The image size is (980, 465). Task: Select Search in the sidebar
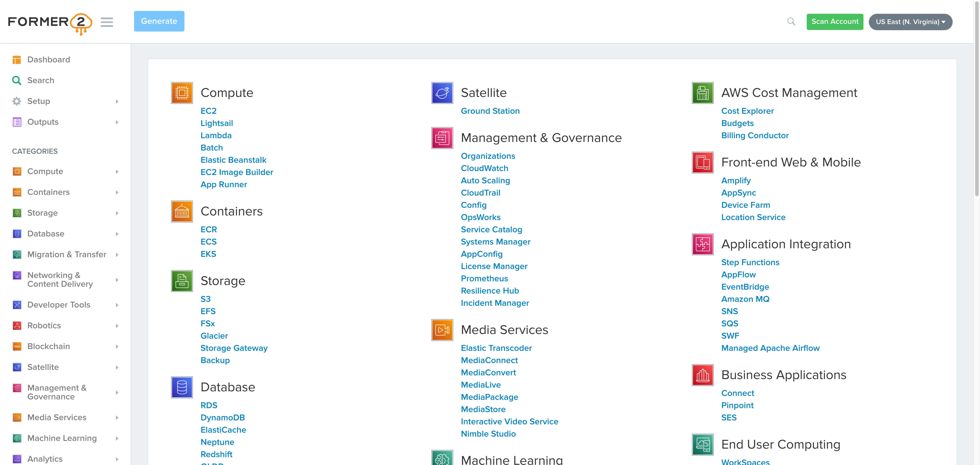tap(40, 81)
